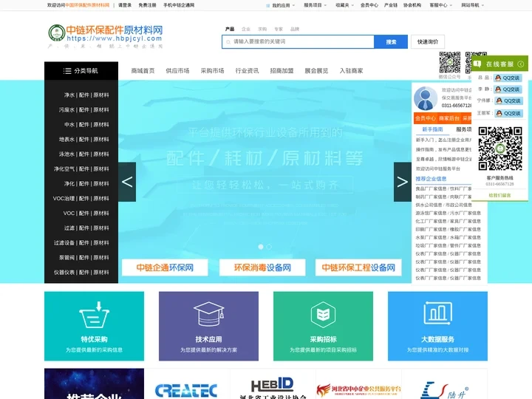Expand the 客服中心 dropdown
The height and width of the screenshot is (399, 532).
click(x=440, y=5)
